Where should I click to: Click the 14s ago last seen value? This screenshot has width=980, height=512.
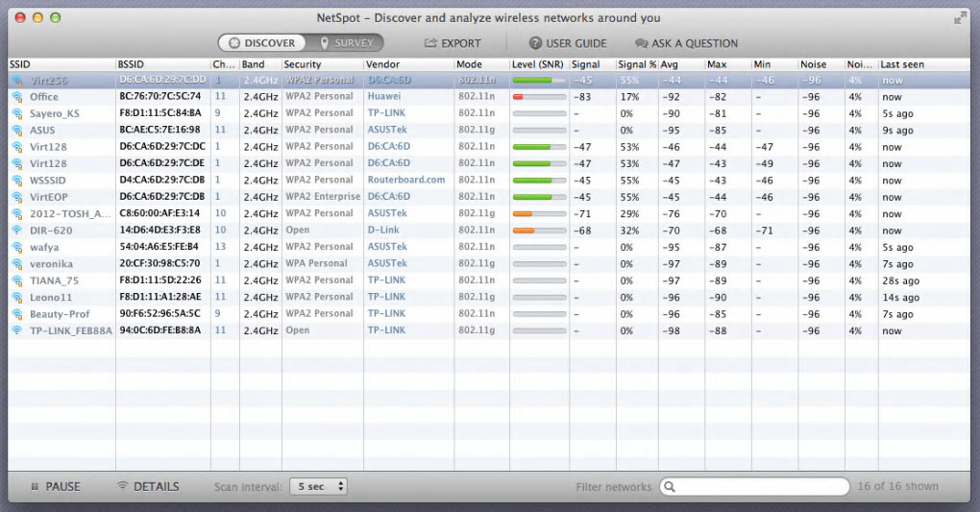click(x=900, y=298)
